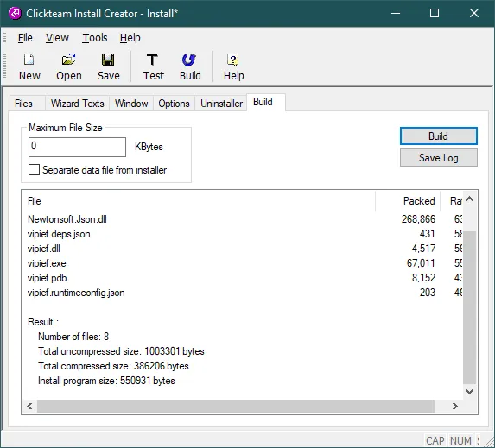Click the Build toolbar icon with blue arrow
The height and width of the screenshot is (448, 495).
coord(189,60)
